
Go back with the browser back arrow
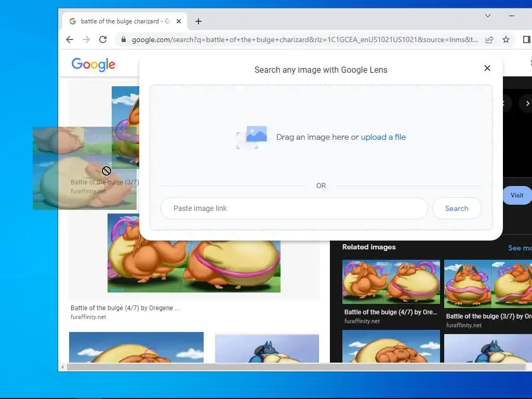70,39
